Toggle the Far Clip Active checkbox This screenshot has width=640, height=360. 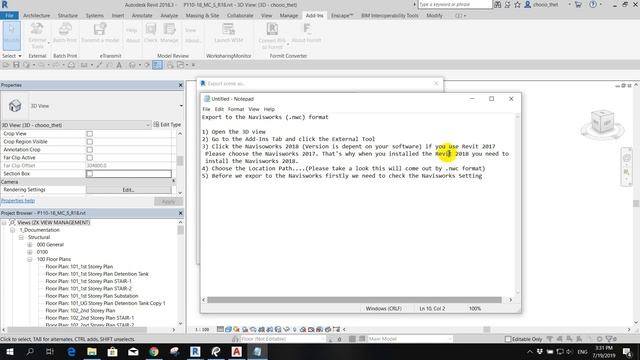point(89,158)
